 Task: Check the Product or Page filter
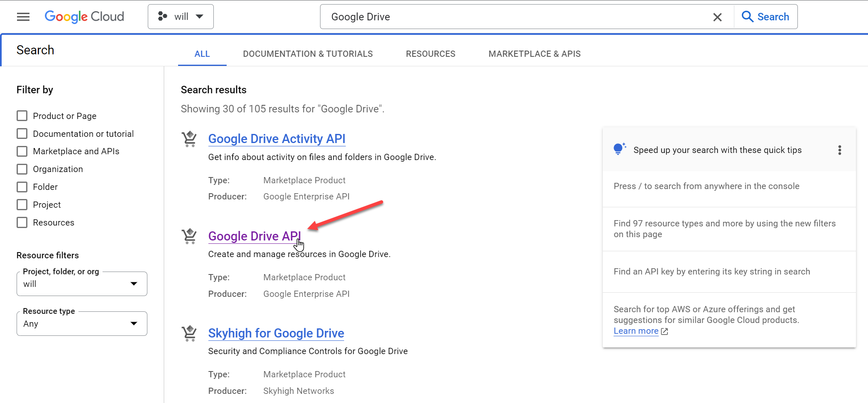click(x=22, y=116)
